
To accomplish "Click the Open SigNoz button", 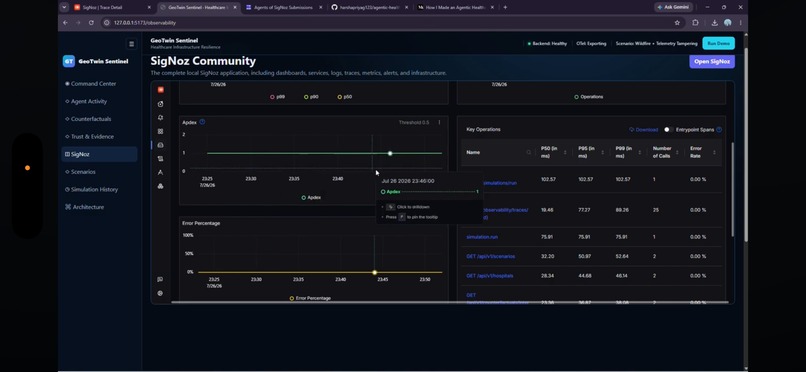I will coord(711,62).
